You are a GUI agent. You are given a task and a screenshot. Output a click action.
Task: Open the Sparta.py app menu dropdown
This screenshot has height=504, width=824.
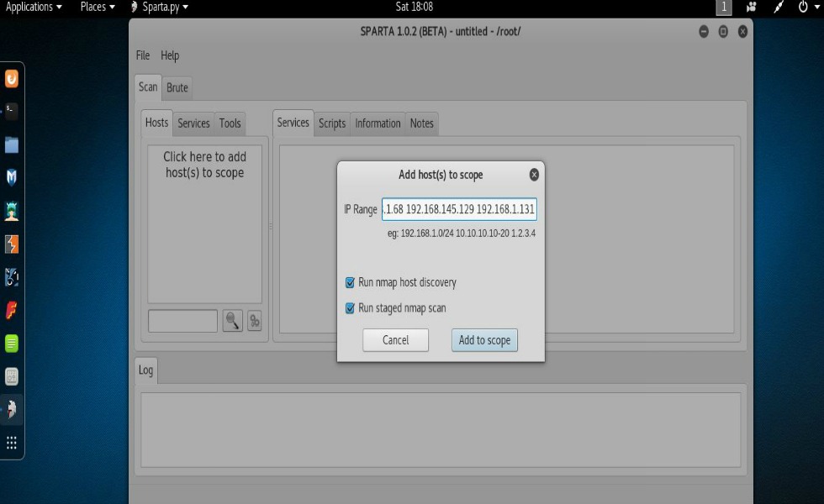coord(160,7)
